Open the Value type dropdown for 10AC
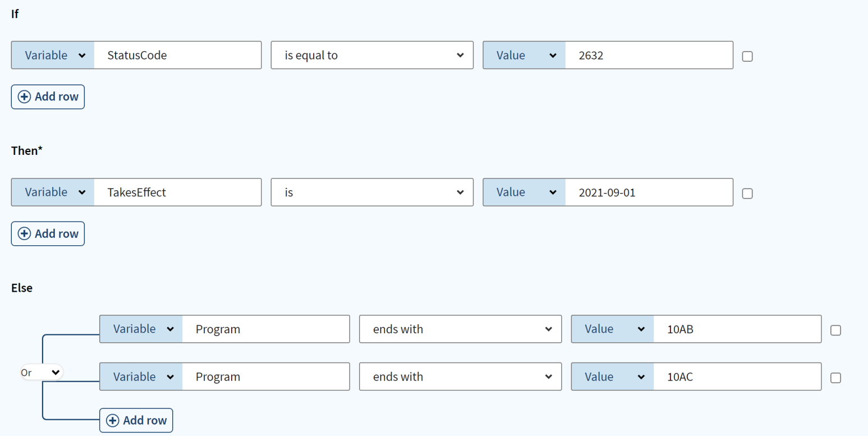 click(x=613, y=377)
